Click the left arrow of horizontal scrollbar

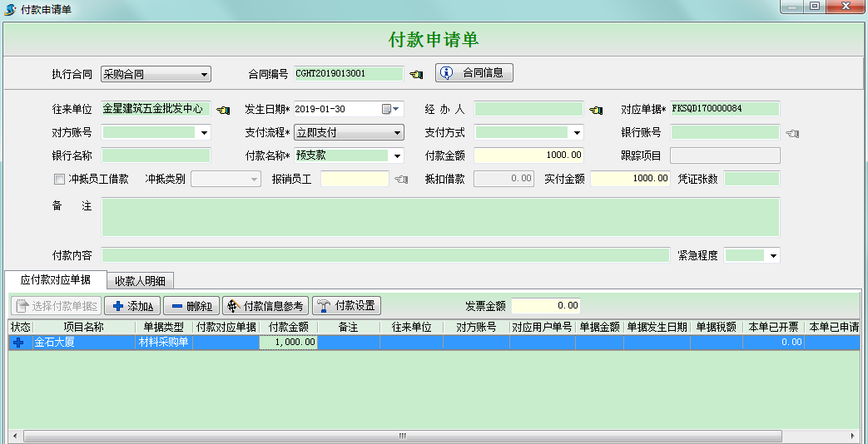[x=14, y=437]
